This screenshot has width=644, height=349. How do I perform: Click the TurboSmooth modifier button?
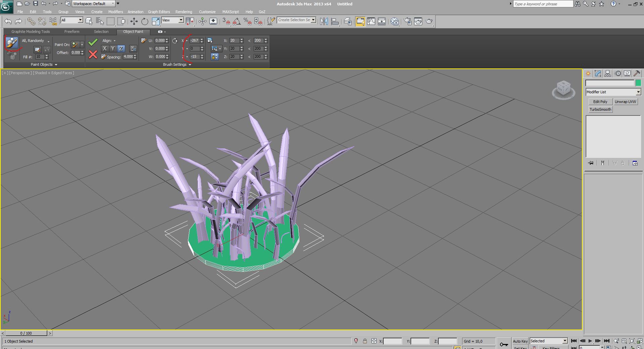[x=600, y=109]
